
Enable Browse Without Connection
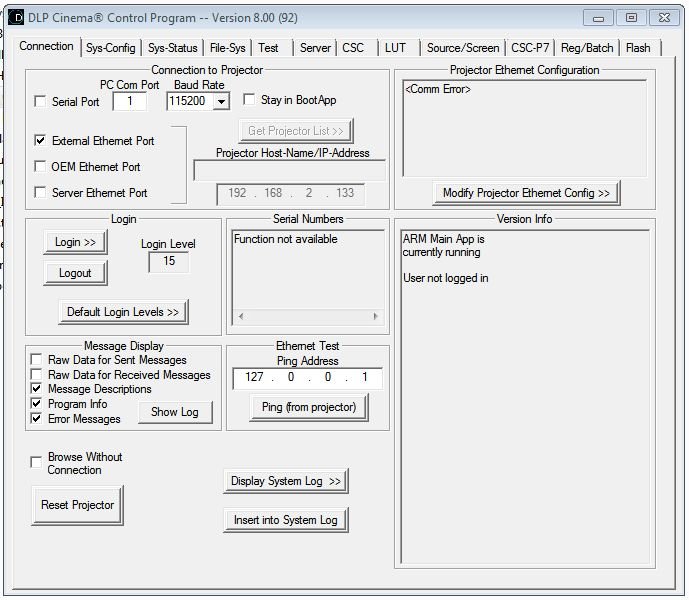click(x=36, y=462)
